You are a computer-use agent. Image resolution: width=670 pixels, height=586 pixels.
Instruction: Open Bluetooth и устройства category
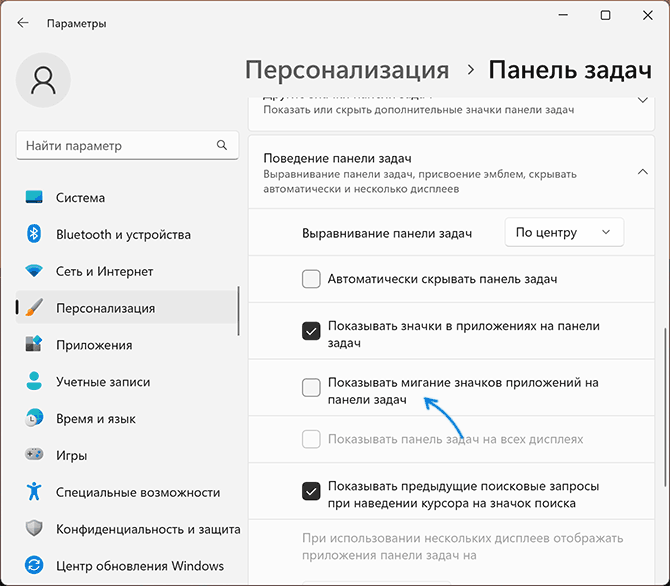127,234
